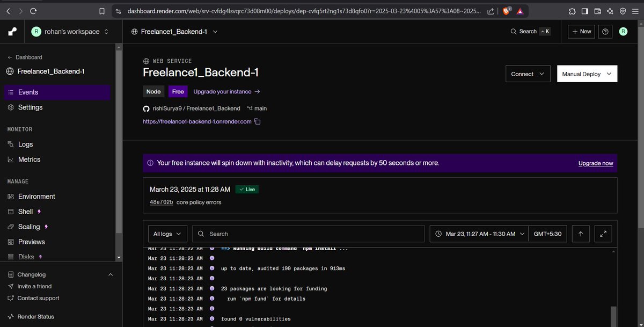
Task: Change the GMT+5:30 timezone selector
Action: (547, 234)
